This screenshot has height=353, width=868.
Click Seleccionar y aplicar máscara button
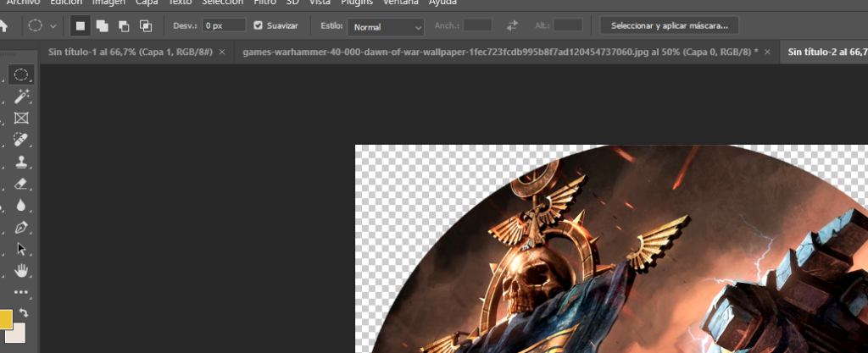click(x=669, y=26)
